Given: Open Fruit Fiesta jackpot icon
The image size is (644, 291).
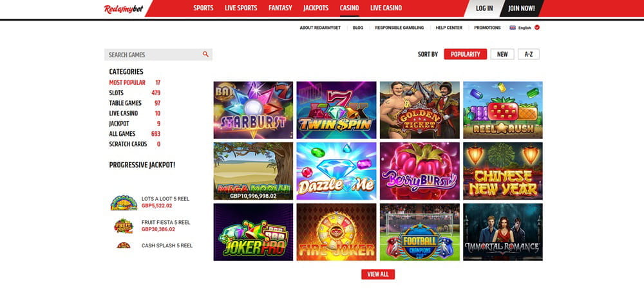Looking at the screenshot, I should pos(124,226).
